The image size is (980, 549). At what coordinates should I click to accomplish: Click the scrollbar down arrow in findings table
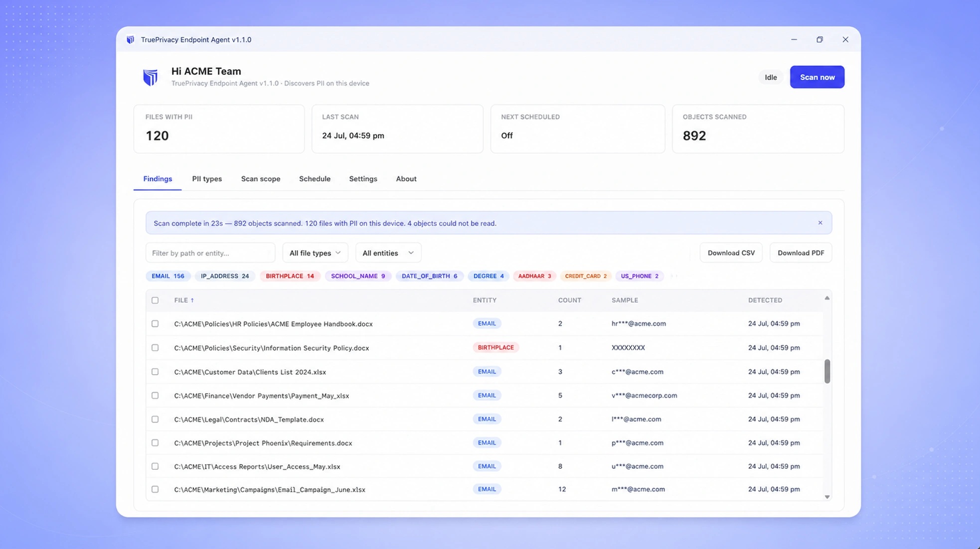tap(827, 497)
